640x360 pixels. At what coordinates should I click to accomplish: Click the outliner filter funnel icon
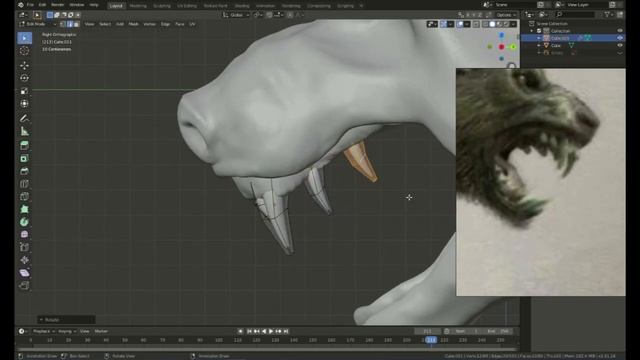[607, 15]
